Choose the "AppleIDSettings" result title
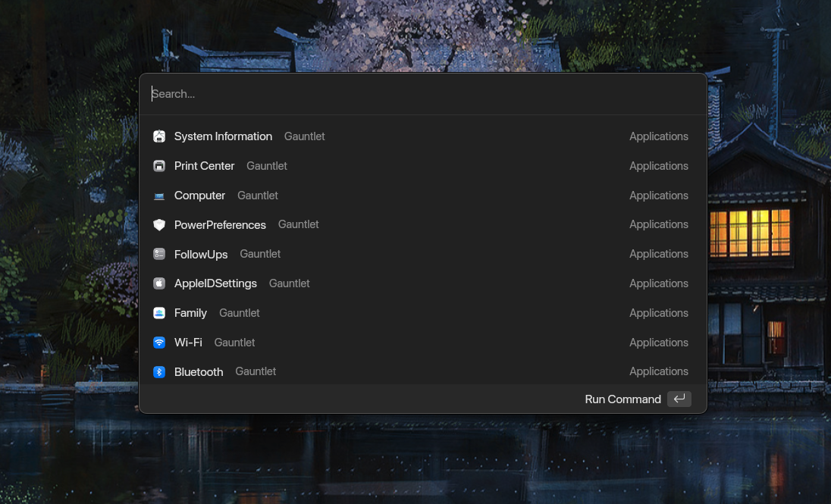Image resolution: width=831 pixels, height=504 pixels. point(215,283)
